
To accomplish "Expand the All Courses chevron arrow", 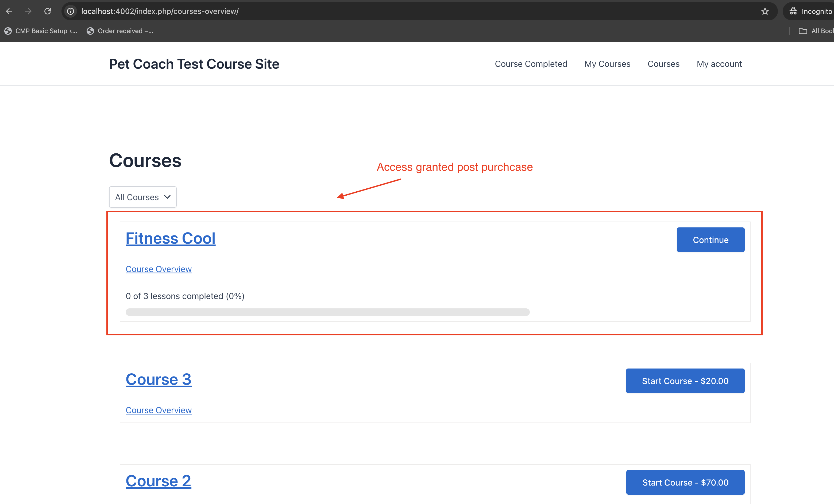I will click(167, 197).
